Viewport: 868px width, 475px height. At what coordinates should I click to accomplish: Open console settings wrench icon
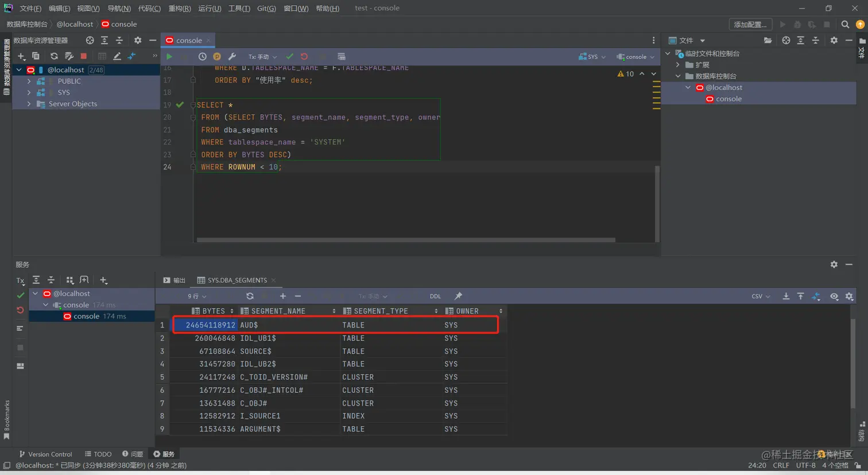click(232, 57)
